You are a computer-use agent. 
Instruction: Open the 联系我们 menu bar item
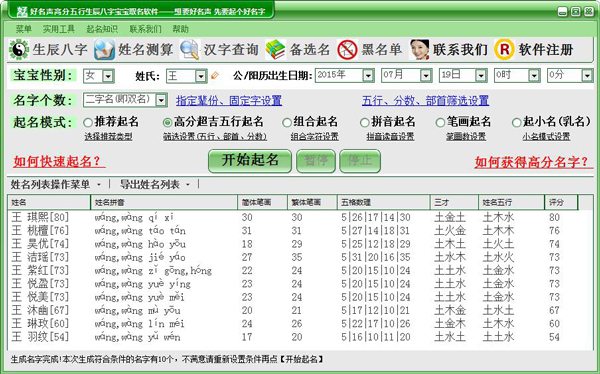tap(145, 29)
